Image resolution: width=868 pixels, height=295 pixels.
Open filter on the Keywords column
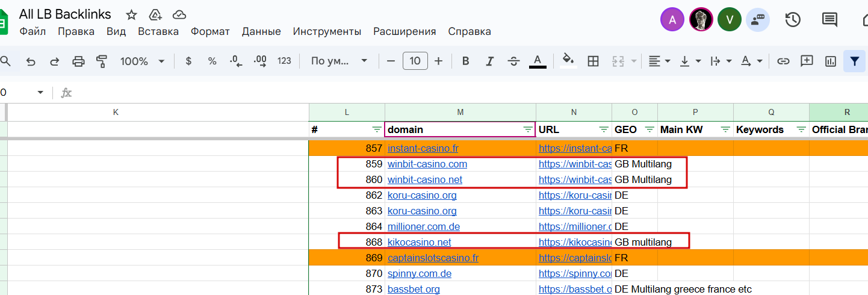click(801, 129)
